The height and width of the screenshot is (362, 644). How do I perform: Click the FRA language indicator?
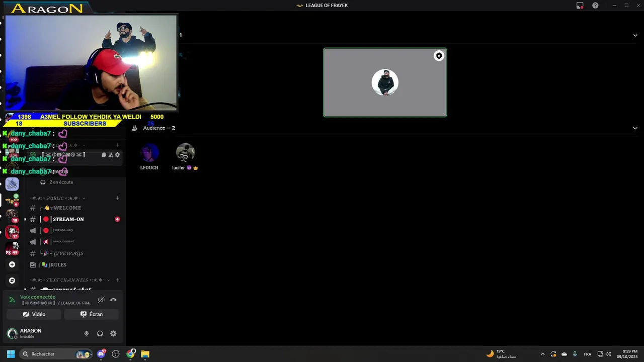click(588, 354)
